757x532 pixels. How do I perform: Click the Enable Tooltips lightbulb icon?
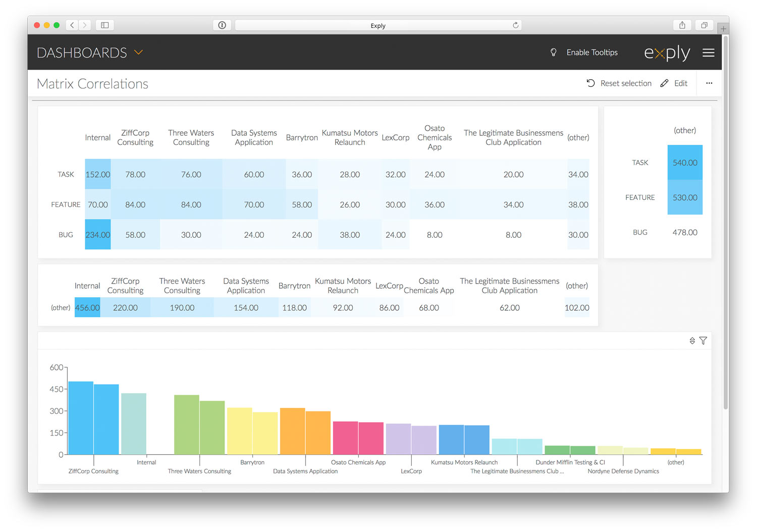click(x=554, y=52)
